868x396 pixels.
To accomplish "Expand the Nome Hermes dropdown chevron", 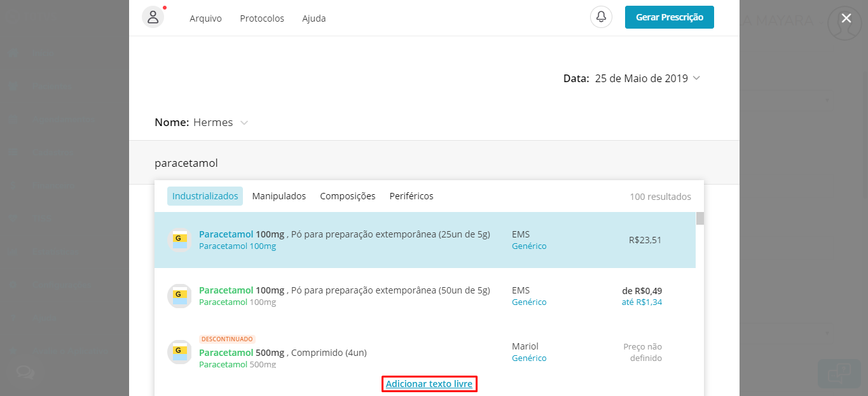I will 244,122.
